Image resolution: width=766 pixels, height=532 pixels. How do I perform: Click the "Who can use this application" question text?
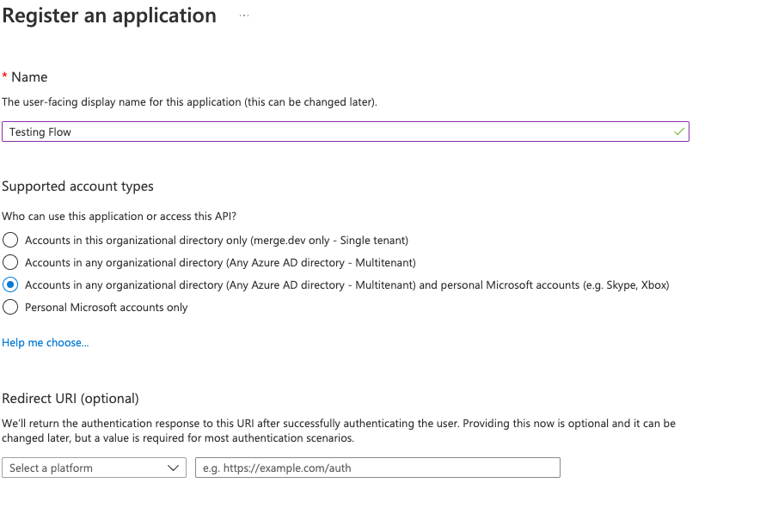pos(119,217)
